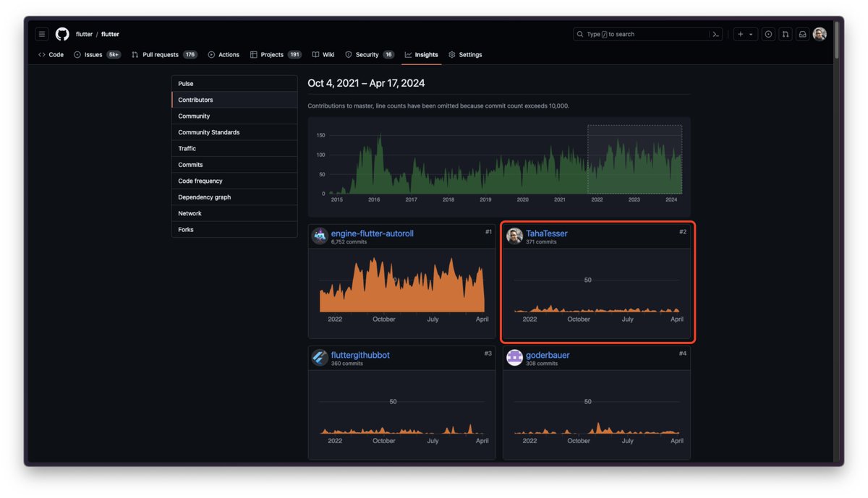Open the TahaTesser profile link
This screenshot has height=498, width=868.
pos(546,233)
